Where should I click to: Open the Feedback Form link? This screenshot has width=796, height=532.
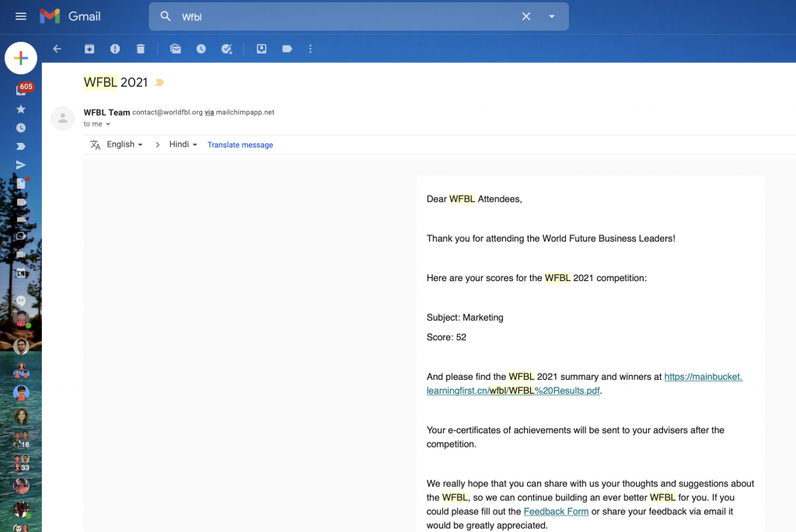coord(556,512)
